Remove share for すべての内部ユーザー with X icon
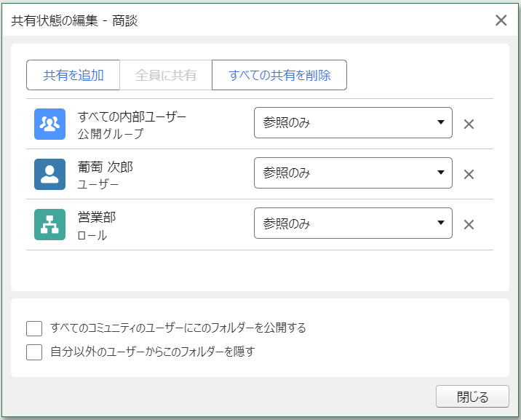This screenshot has width=521, height=420. 469,124
